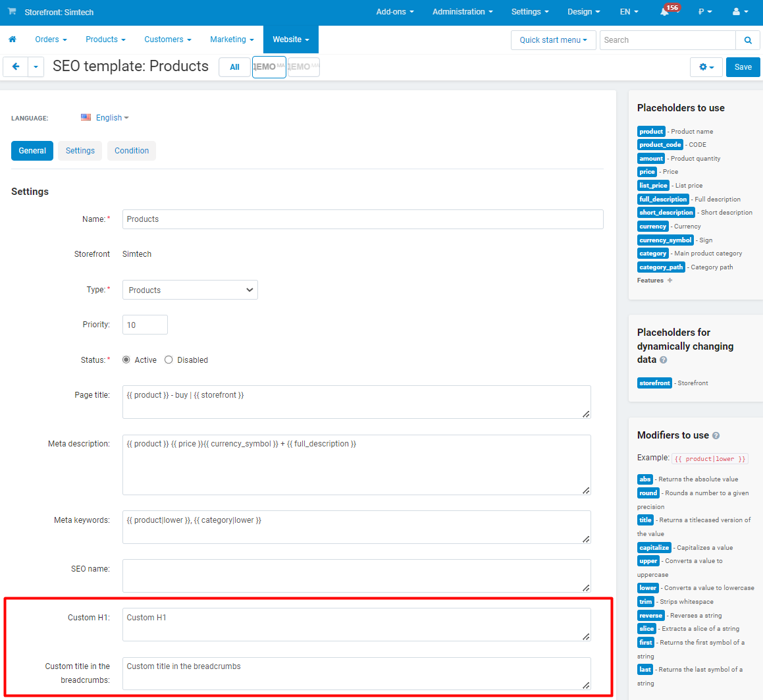Focus the Name input field
The image size is (763, 700).
pos(363,219)
